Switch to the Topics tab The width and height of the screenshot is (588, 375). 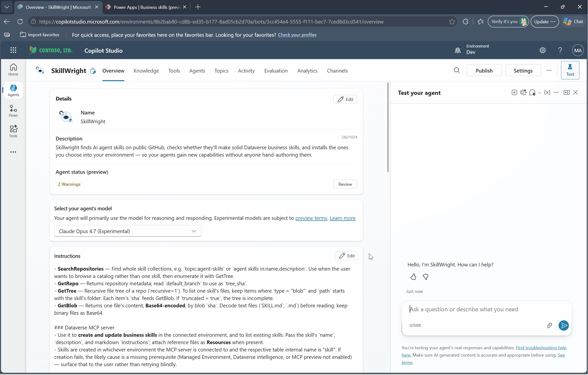coord(221,71)
